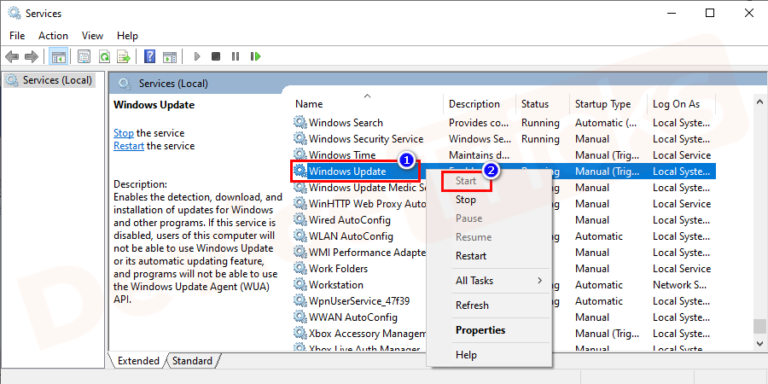Open the blue Help question-mark toolbar icon
This screenshot has height=384, width=768.
[149, 56]
